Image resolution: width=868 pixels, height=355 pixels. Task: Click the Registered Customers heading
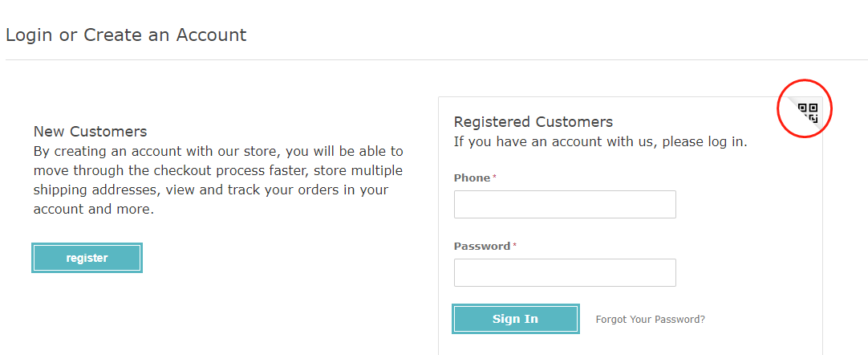[x=533, y=122]
